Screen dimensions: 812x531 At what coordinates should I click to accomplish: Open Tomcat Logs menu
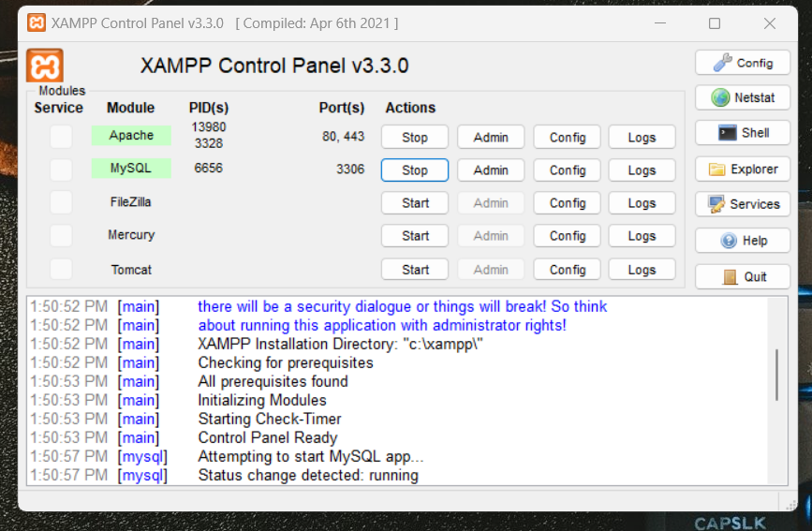pos(642,270)
